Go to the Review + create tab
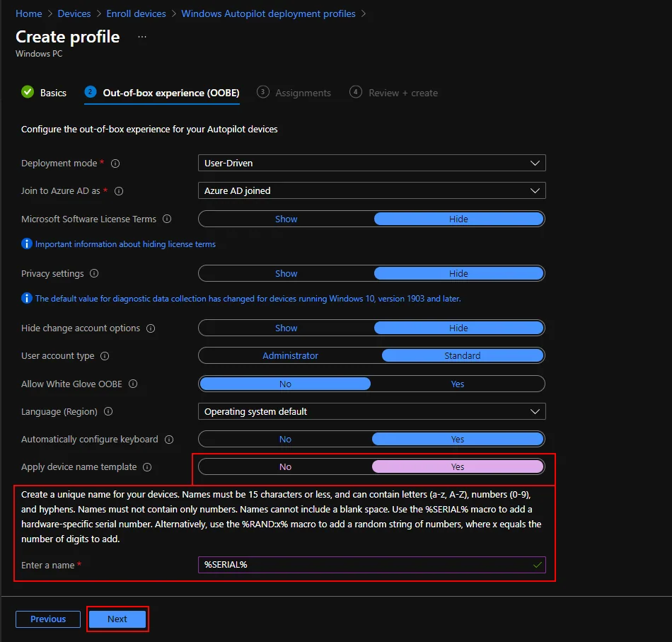 [x=394, y=93]
